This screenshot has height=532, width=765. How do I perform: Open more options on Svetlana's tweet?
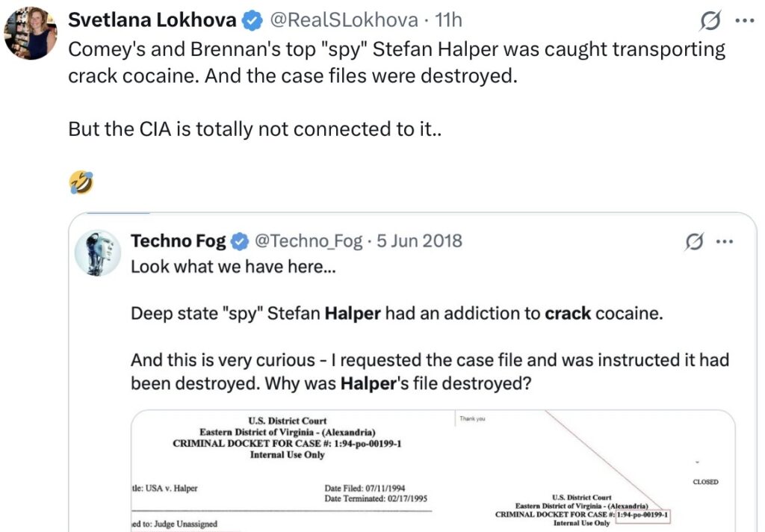746,21
